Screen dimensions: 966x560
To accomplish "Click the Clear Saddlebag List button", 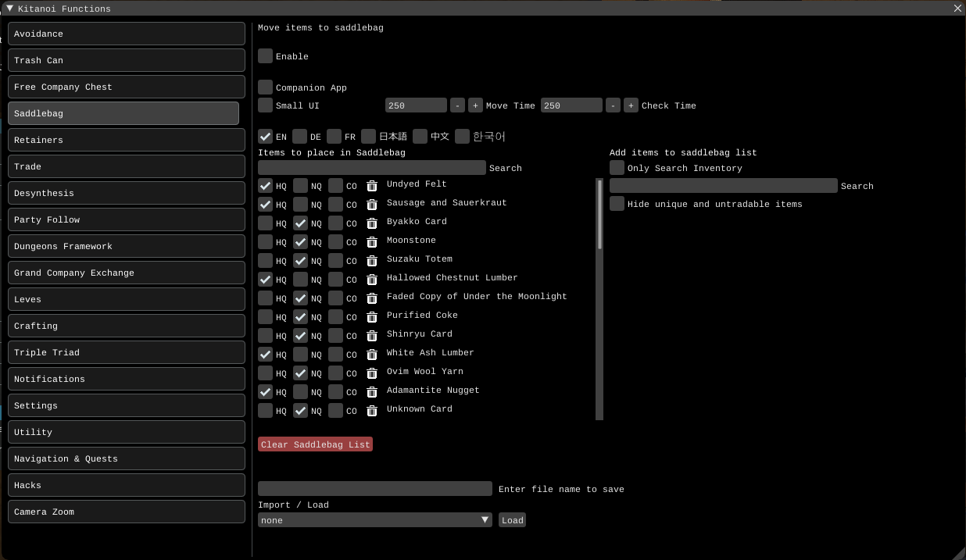I will pos(316,444).
